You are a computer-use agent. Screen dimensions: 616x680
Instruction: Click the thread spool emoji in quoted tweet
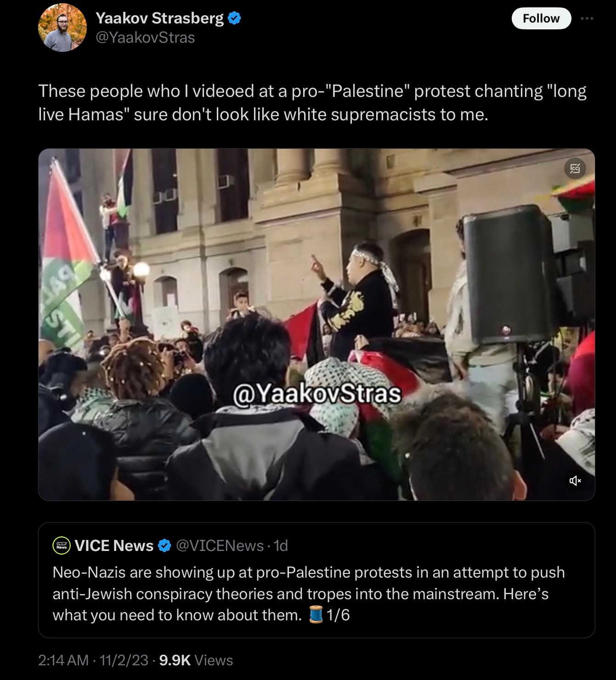316,614
